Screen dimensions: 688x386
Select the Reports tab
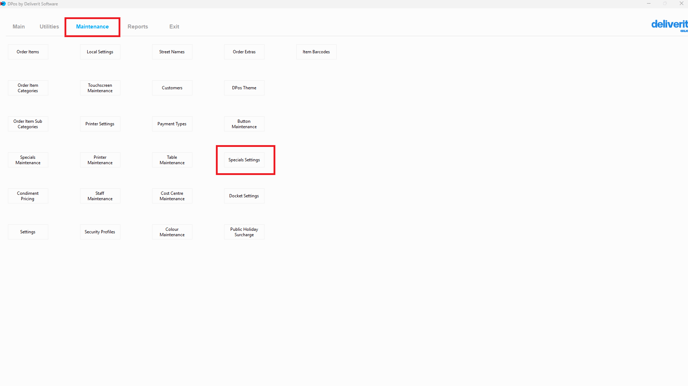pyautogui.click(x=138, y=27)
